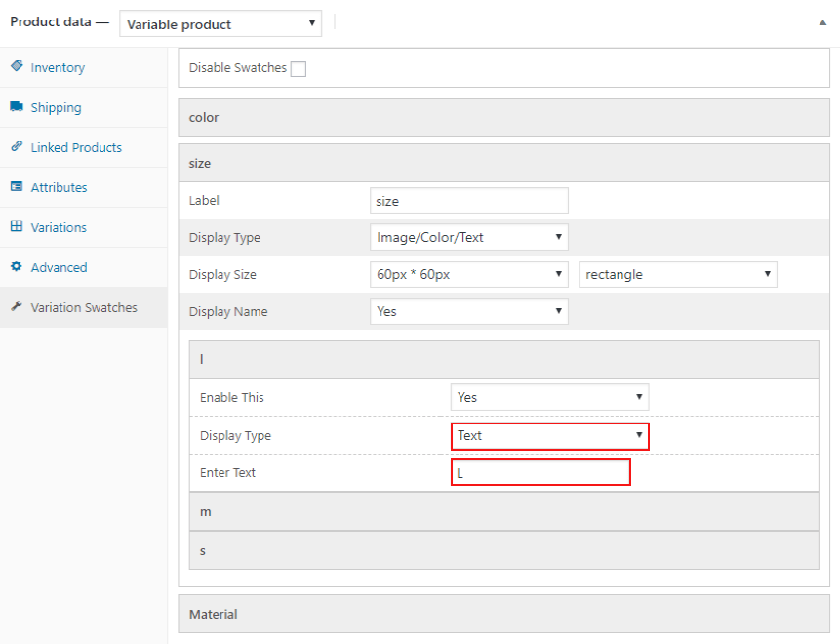Click the Advanced gear icon
The height and width of the screenshot is (644, 840).
(17, 266)
